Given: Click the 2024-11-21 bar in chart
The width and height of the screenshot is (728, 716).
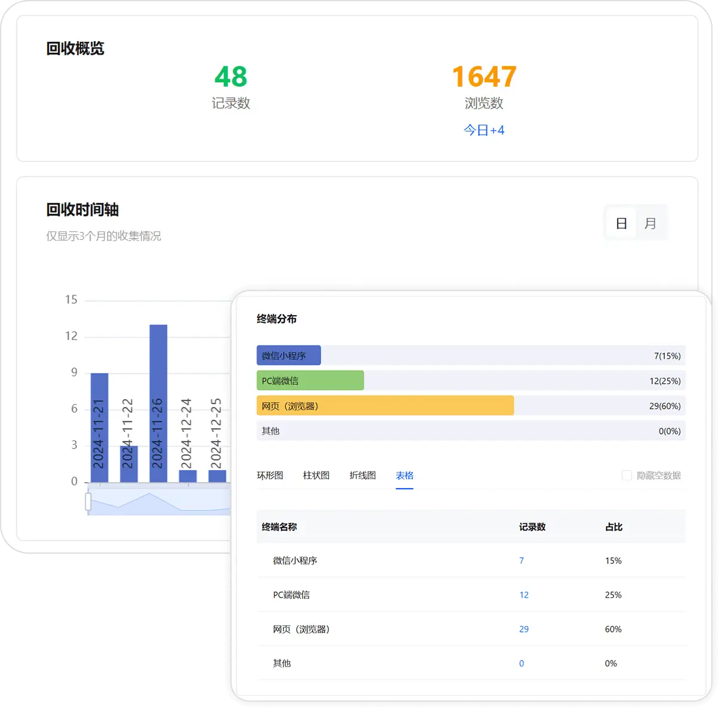Looking at the screenshot, I should point(99,427).
